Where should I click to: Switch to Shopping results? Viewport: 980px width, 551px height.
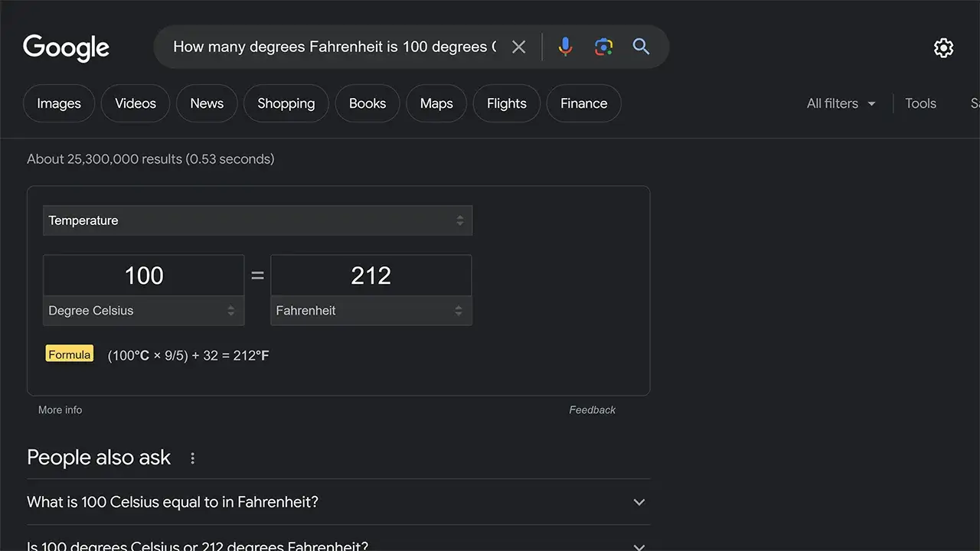coord(286,103)
